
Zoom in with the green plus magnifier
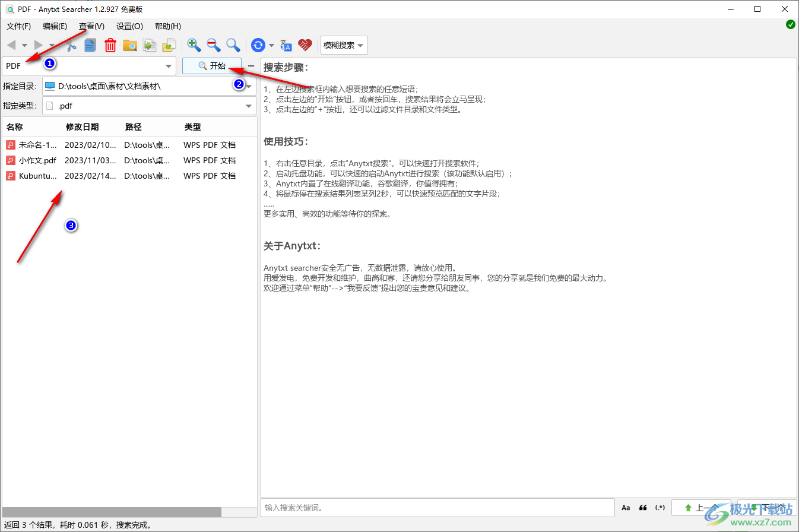click(194, 45)
